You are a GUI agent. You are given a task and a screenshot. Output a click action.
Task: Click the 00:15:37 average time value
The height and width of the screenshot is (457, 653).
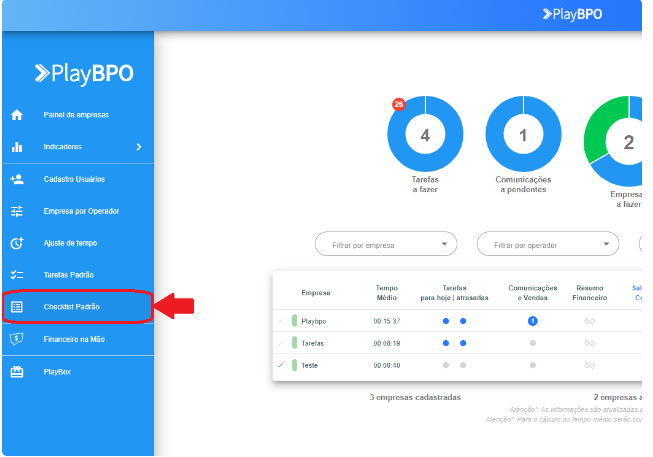(387, 321)
